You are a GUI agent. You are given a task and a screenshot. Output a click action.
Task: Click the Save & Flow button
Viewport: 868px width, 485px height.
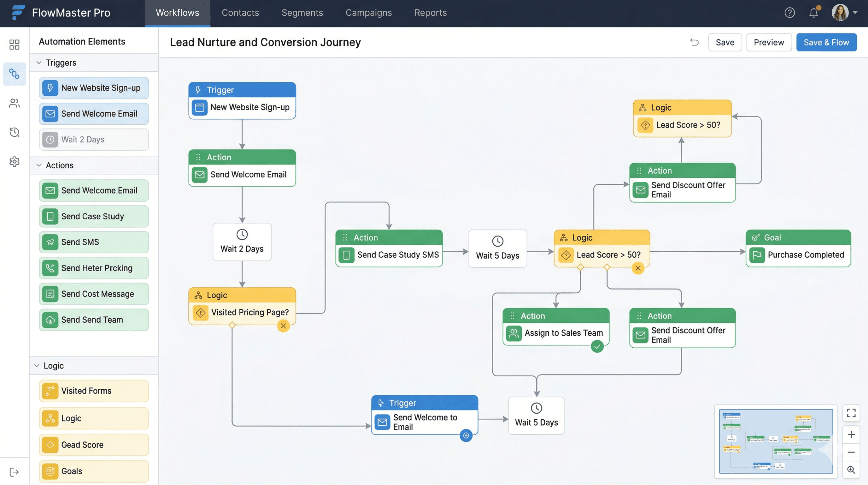826,42
